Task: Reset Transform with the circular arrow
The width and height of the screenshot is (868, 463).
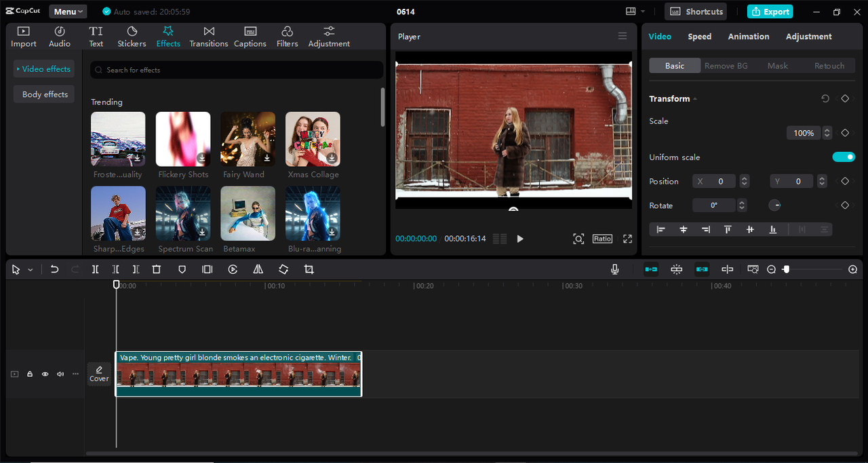Action: (x=825, y=98)
